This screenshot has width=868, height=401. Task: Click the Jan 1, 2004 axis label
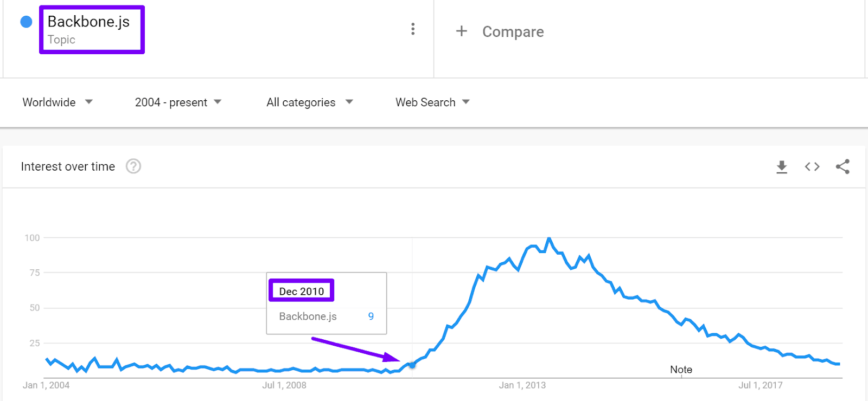46,385
